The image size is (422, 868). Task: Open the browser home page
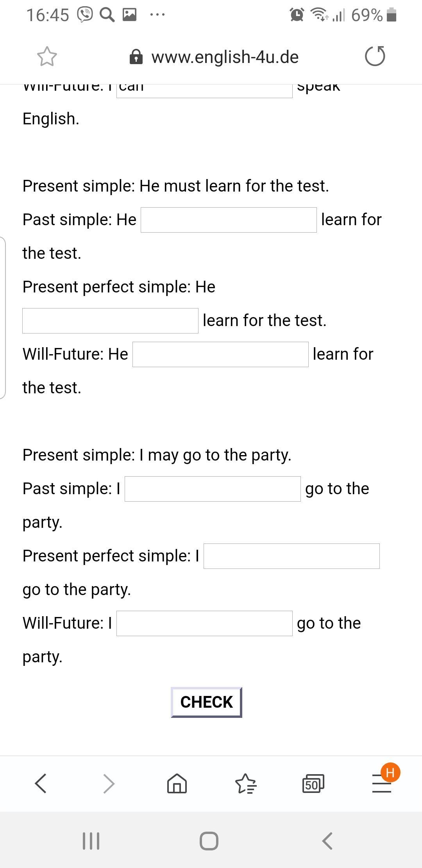click(x=177, y=783)
